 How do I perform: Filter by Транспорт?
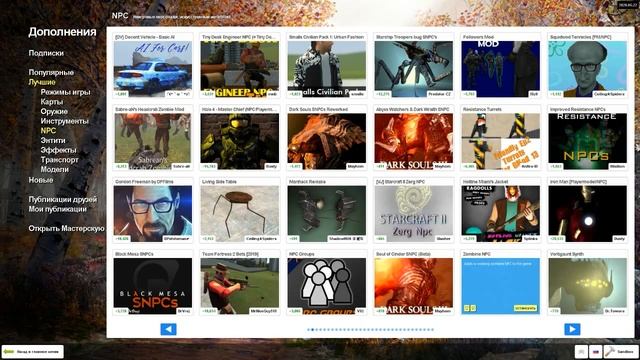point(59,160)
